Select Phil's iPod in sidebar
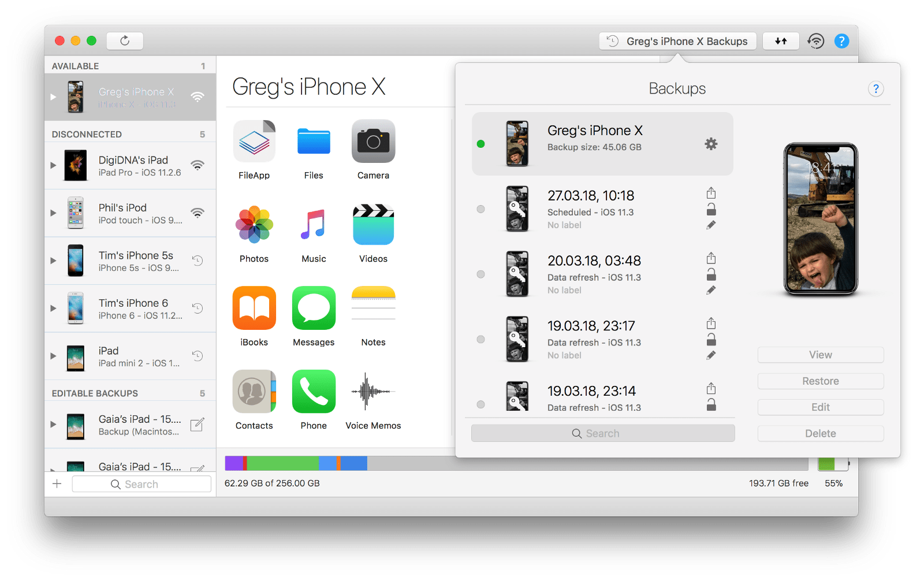The width and height of the screenshot is (924, 580). 131,213
